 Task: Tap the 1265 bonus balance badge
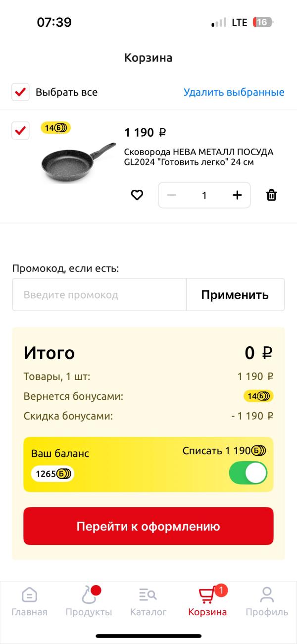[x=53, y=474]
